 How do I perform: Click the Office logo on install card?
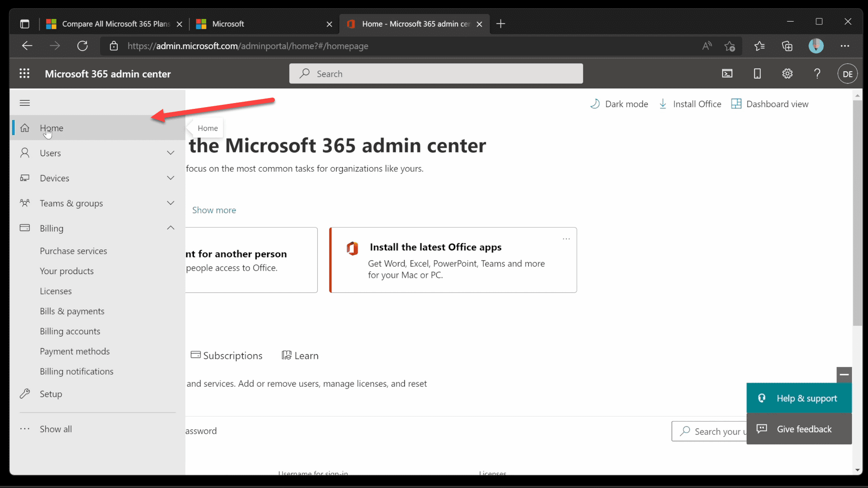click(x=352, y=248)
